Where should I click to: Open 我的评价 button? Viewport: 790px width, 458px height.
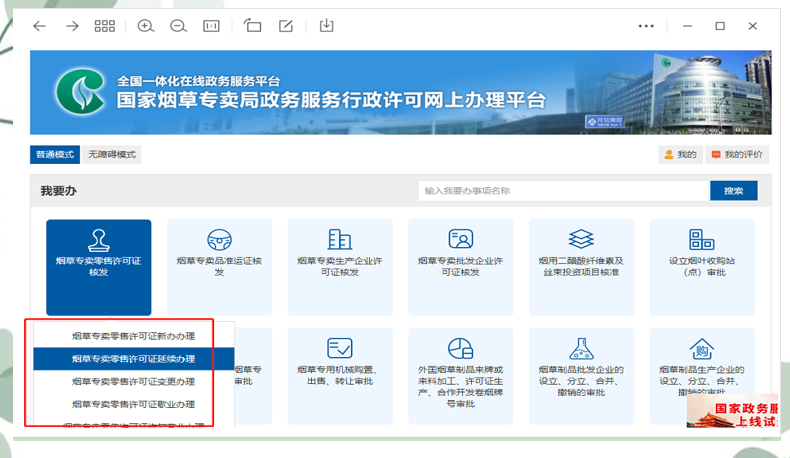(737, 155)
